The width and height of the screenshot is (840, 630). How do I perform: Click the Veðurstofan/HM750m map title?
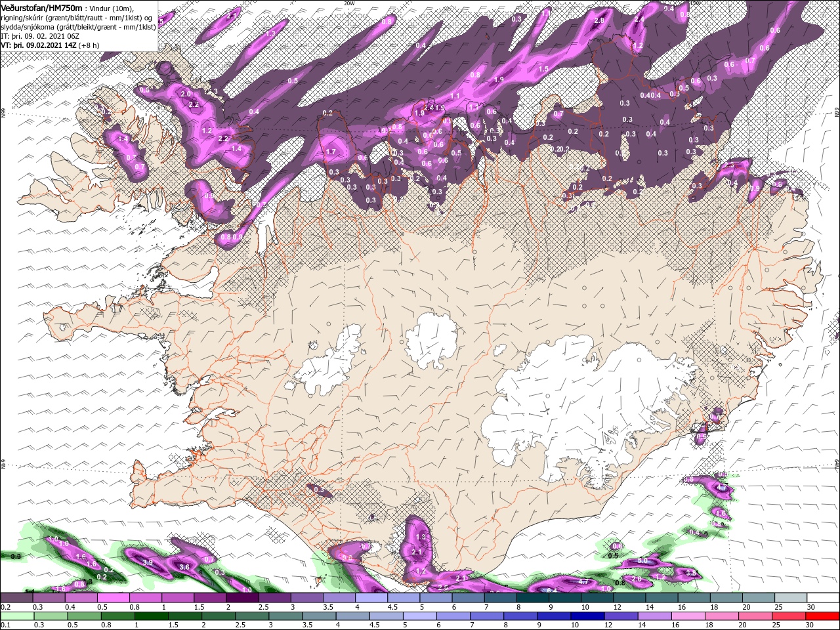coord(41,7)
